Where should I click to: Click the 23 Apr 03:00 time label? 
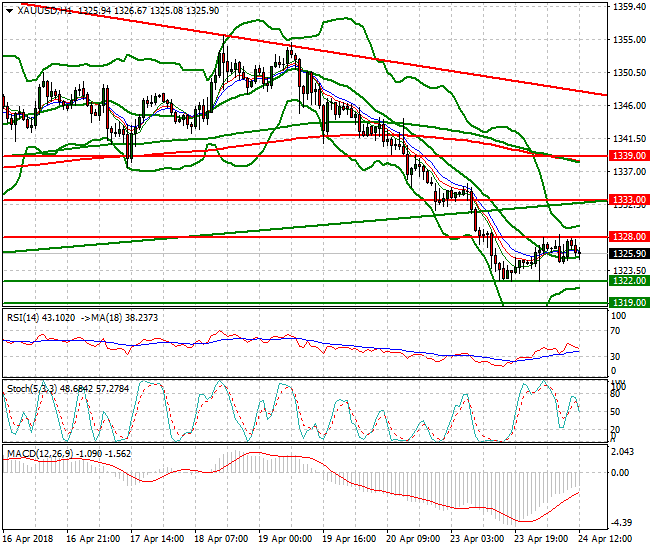(x=477, y=539)
